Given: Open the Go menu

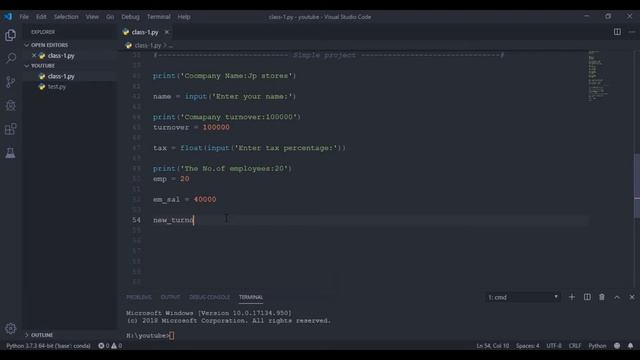Looking at the screenshot, I should (110, 17).
